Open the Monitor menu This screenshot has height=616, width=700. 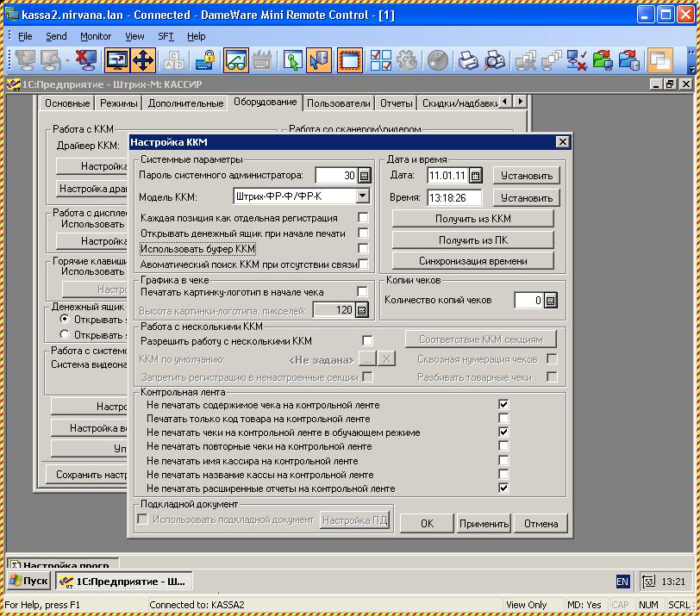coord(96,36)
